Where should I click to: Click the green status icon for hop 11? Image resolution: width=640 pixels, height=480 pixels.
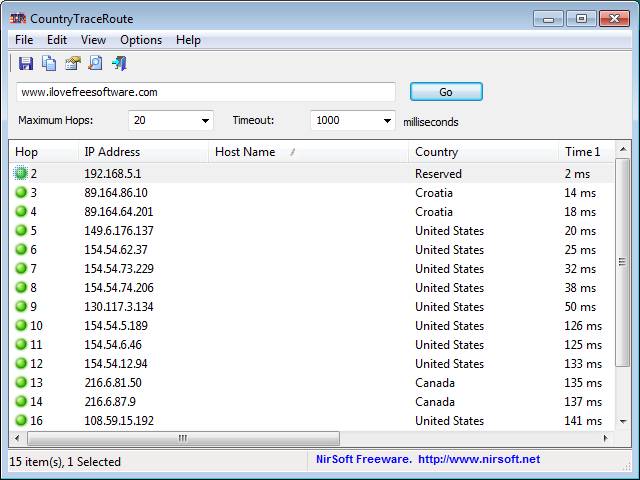(21, 344)
